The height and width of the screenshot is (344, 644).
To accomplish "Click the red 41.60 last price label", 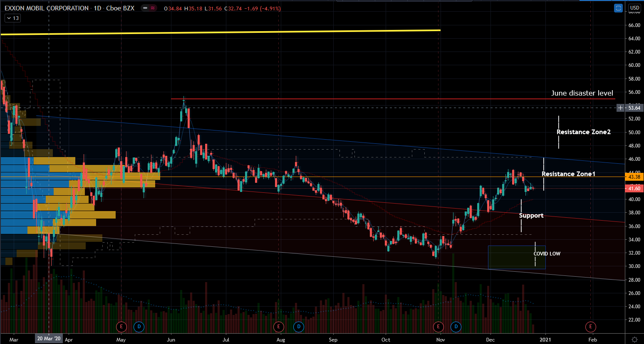I will pyautogui.click(x=634, y=189).
